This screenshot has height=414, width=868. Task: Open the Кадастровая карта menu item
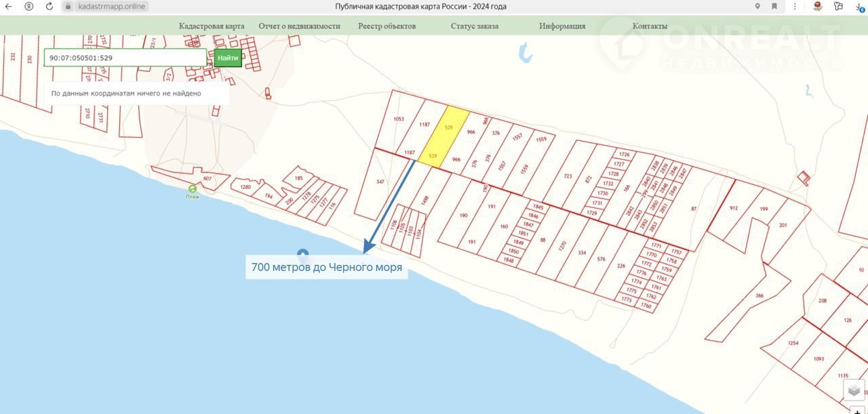click(212, 26)
